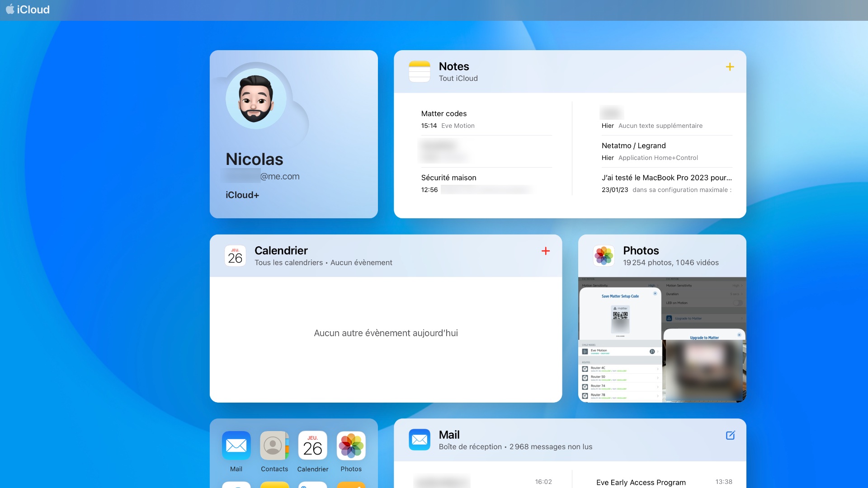Image resolution: width=868 pixels, height=488 pixels.
Task: Open the Sécurité maison note
Action: (x=486, y=183)
